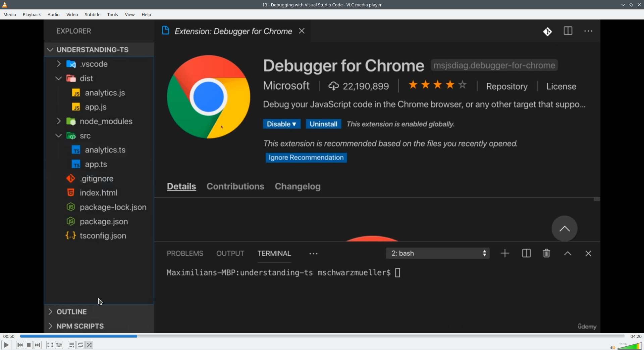Open the Video menu
This screenshot has height=350, width=644.
click(x=72, y=14)
